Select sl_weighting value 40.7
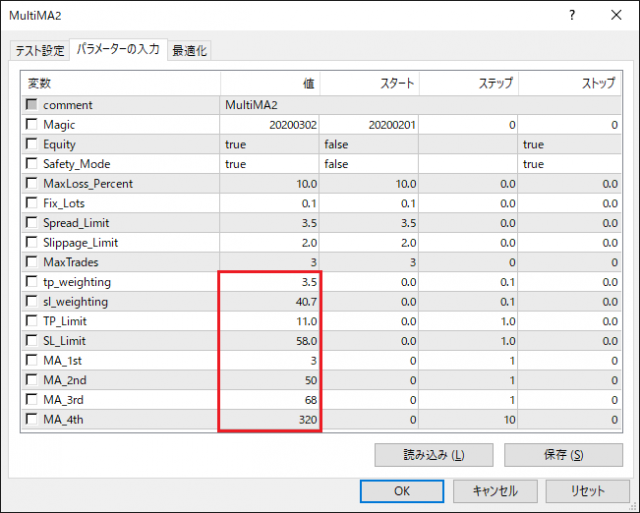The height and width of the screenshot is (513, 640). [x=269, y=301]
